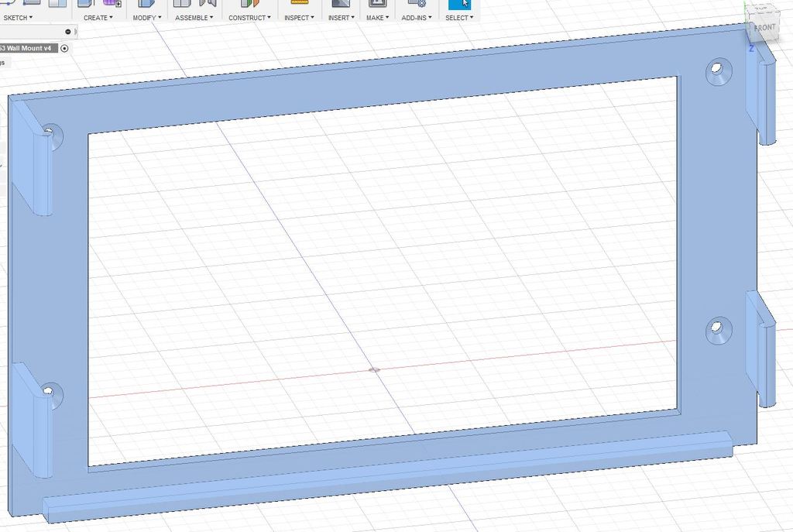793x532 pixels.
Task: Select the top-right countersunk screw hole
Action: pyautogui.click(x=719, y=72)
